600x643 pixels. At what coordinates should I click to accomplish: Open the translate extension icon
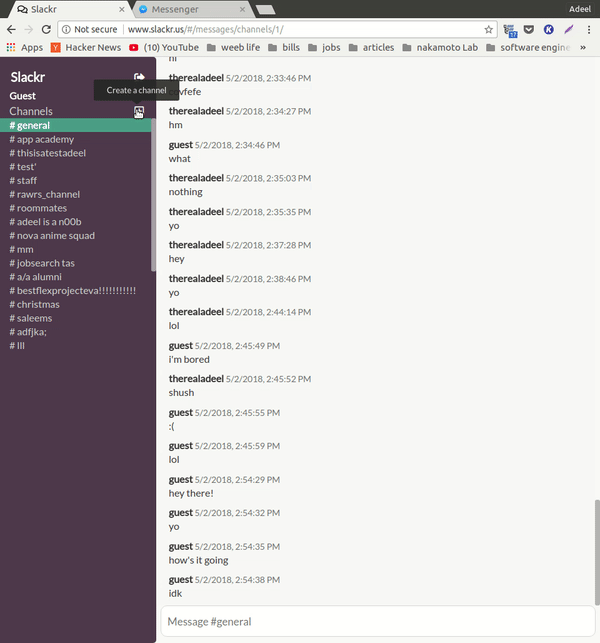[x=510, y=30]
